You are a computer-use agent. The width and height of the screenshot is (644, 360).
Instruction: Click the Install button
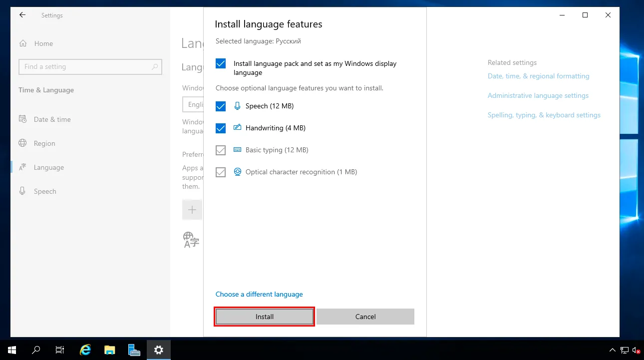pyautogui.click(x=264, y=317)
